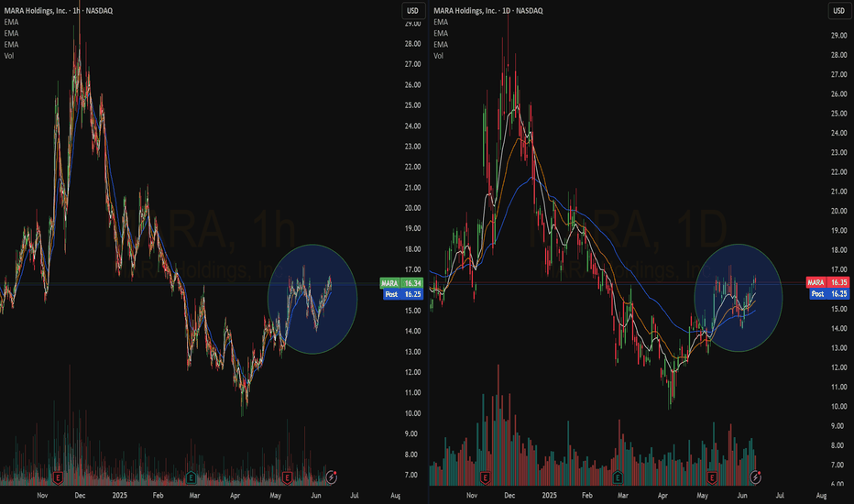Click the second EMA indicator in 1h legend
Image resolution: width=854 pixels, height=504 pixels.
11,33
